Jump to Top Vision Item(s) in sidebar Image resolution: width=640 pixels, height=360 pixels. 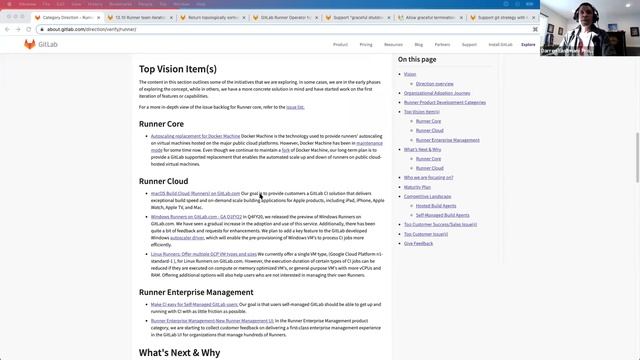pos(422,112)
